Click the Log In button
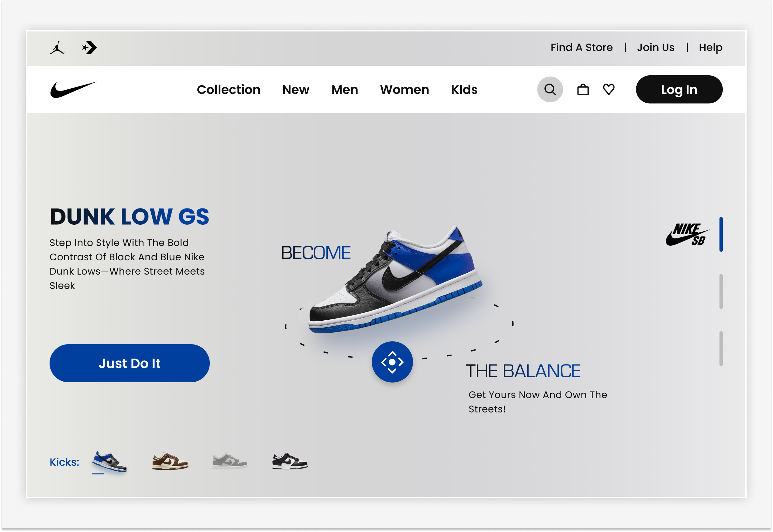Viewport: 773px width, 532px height. coord(679,89)
